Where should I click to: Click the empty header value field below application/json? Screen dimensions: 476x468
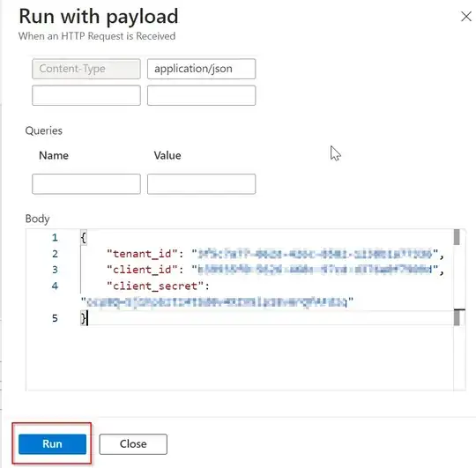pyautogui.click(x=201, y=95)
